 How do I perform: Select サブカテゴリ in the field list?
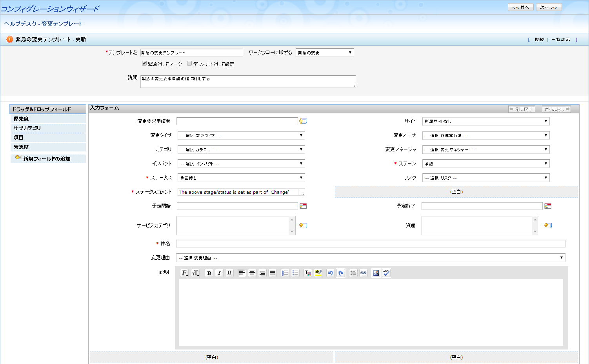[x=27, y=128]
